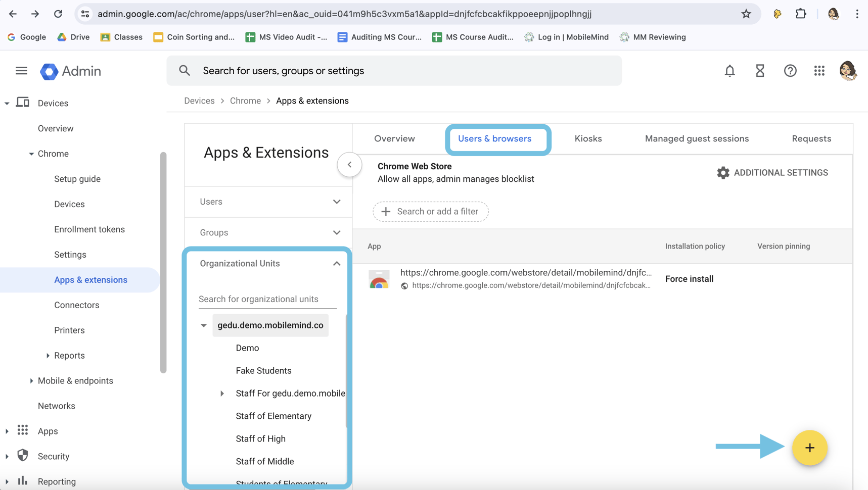Open the Help question mark icon
The width and height of the screenshot is (868, 490).
point(790,71)
